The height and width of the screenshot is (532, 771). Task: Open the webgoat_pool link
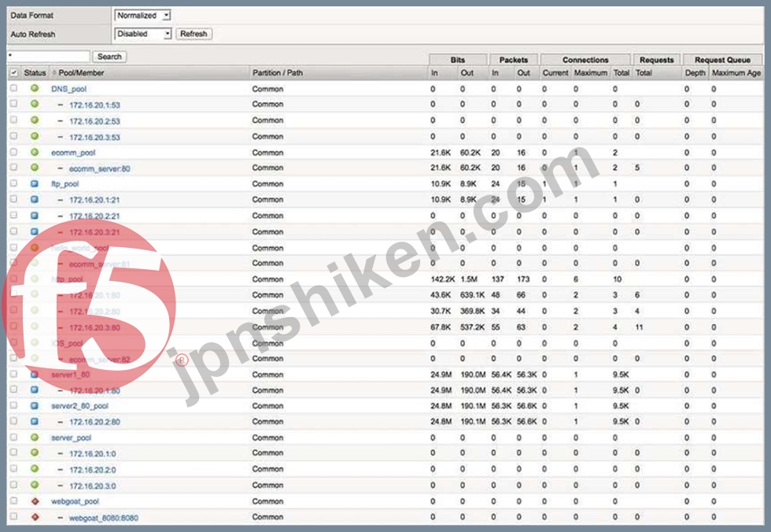(76, 501)
